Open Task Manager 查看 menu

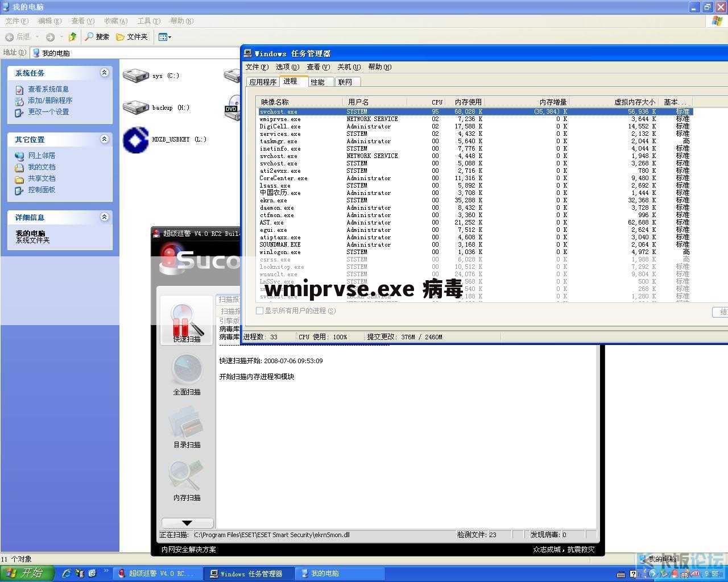[x=318, y=67]
